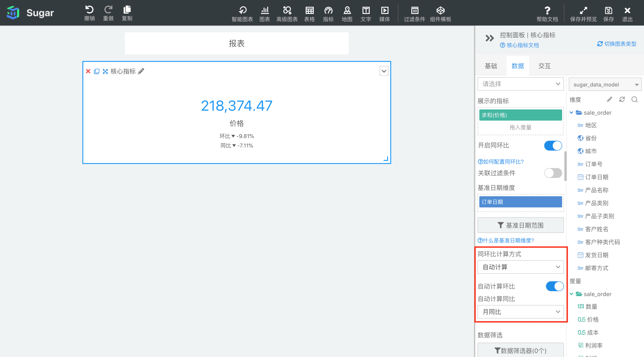Open the widget's top-right chevron menu
This screenshot has width=644, height=357.
click(384, 71)
